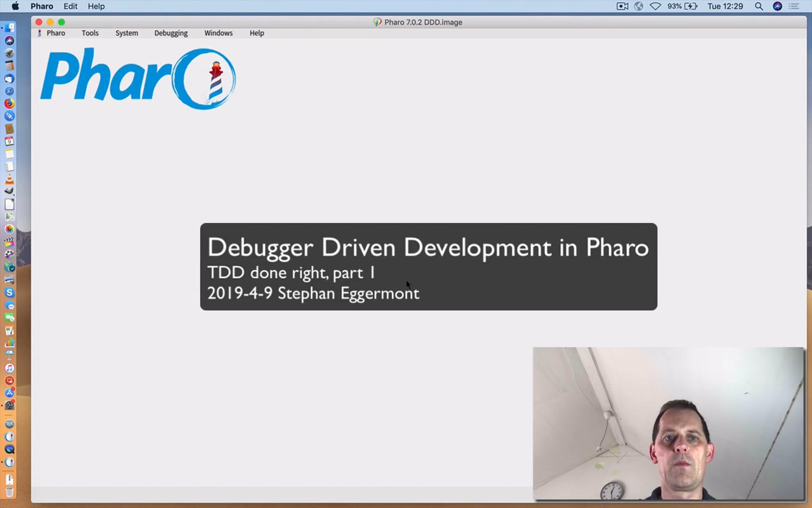Click the 'TDD done right, part 1' subtitle
This screenshot has width=812, height=508.
[x=291, y=273]
